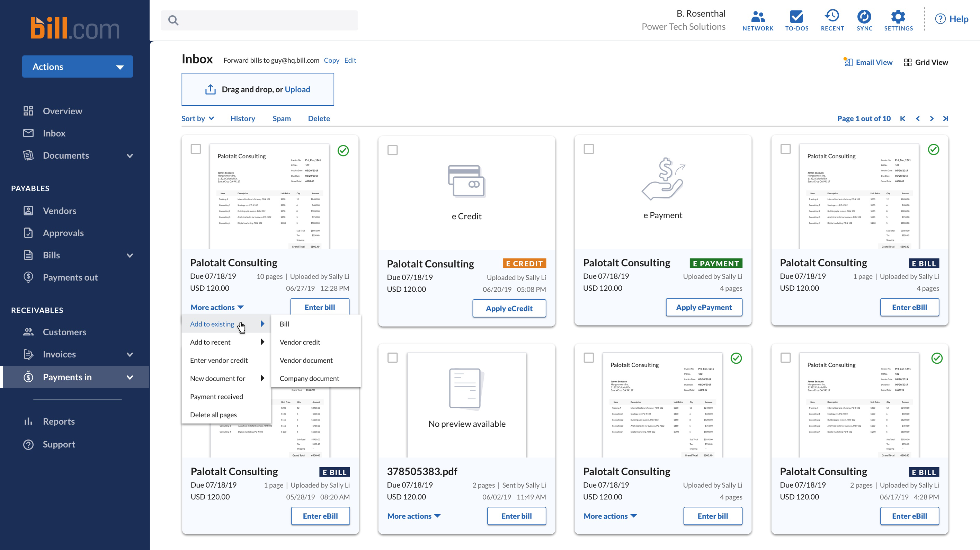This screenshot has height=550, width=980.
Task: Click the Vendors icon in sidebar
Action: coord(28,211)
